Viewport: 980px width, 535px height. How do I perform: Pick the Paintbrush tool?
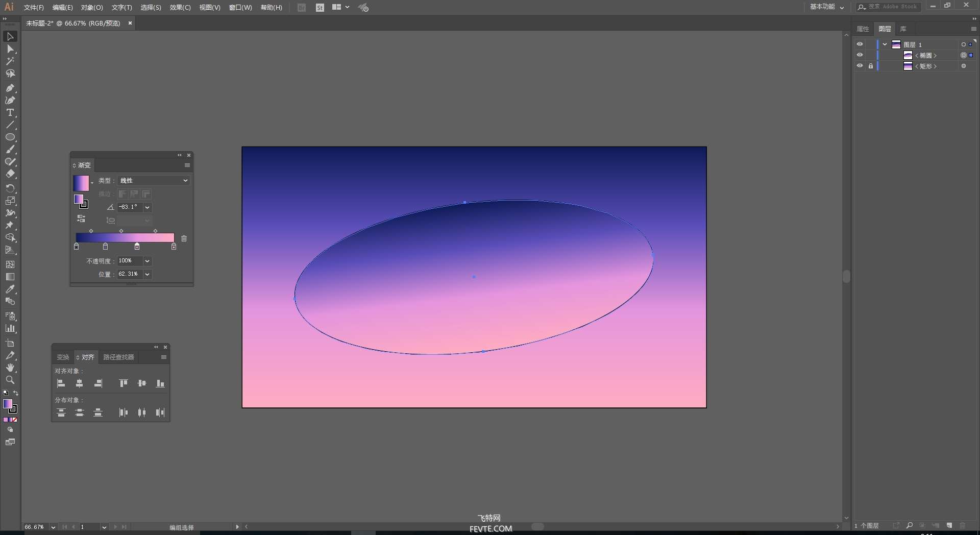point(10,150)
